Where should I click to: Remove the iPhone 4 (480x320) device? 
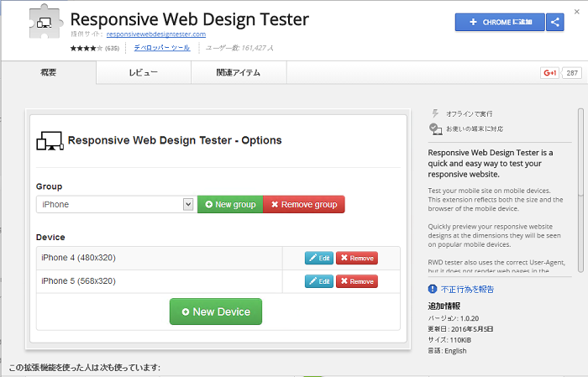click(x=357, y=258)
